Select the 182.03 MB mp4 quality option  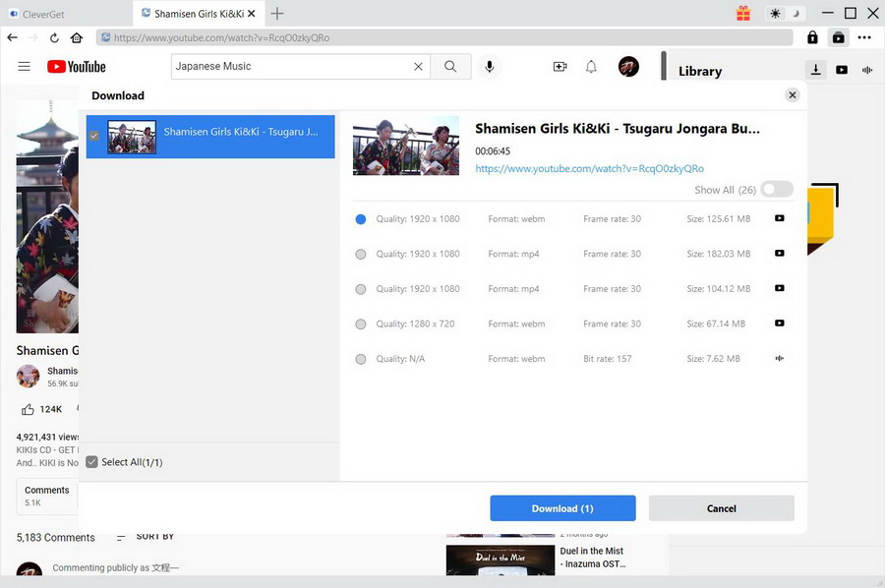(x=361, y=254)
